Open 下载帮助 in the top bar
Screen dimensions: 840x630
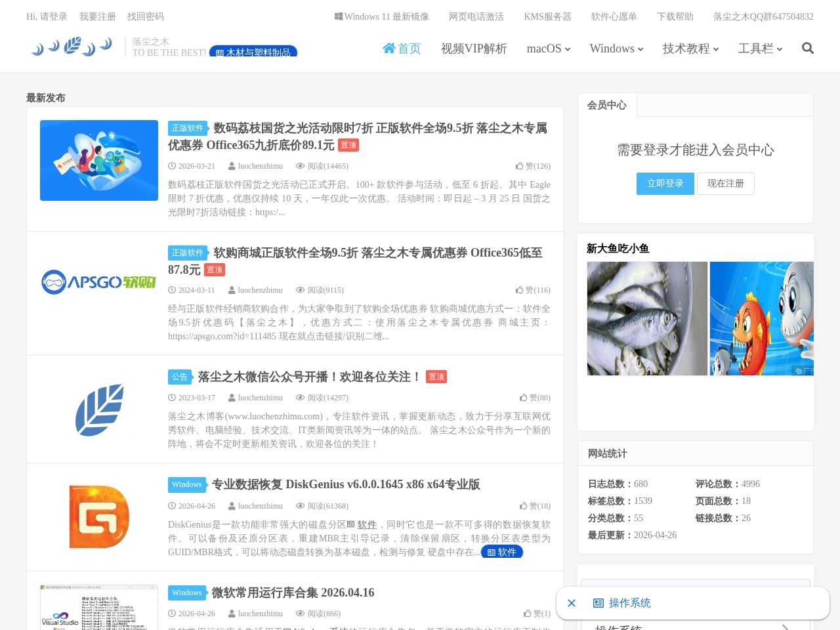pyautogui.click(x=675, y=16)
